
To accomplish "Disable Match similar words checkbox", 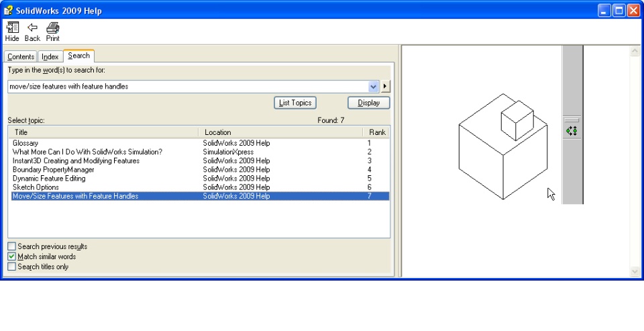I will pyautogui.click(x=11, y=256).
